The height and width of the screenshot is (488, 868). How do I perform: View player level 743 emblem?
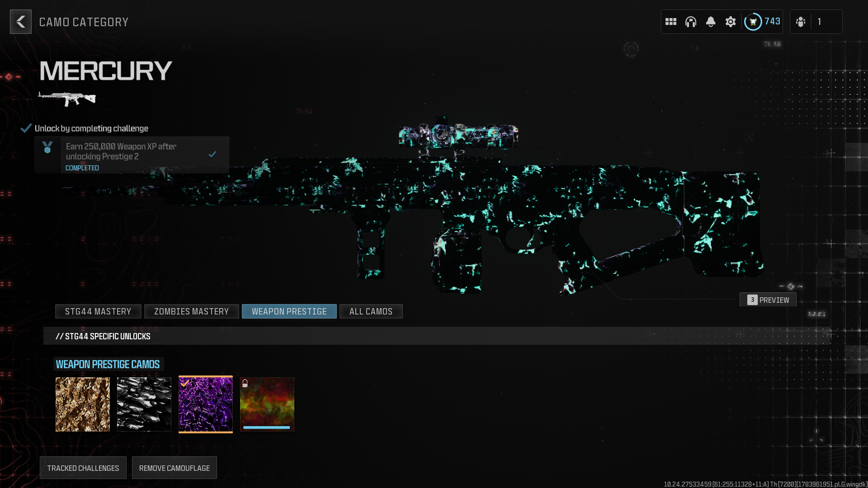click(753, 22)
